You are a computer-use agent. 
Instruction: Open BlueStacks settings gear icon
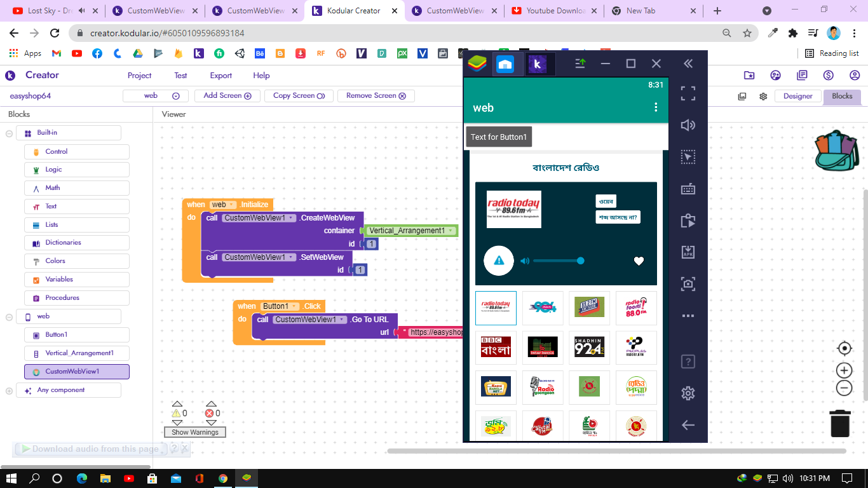click(x=688, y=393)
